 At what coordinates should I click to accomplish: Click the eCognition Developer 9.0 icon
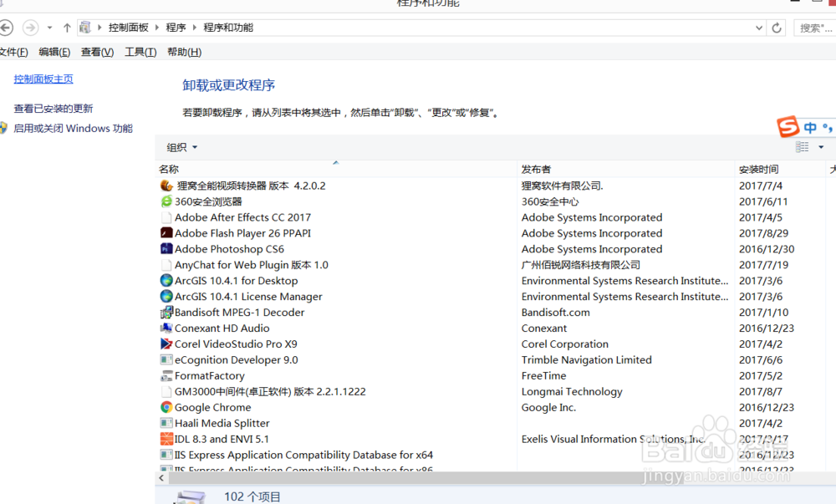coord(166,359)
